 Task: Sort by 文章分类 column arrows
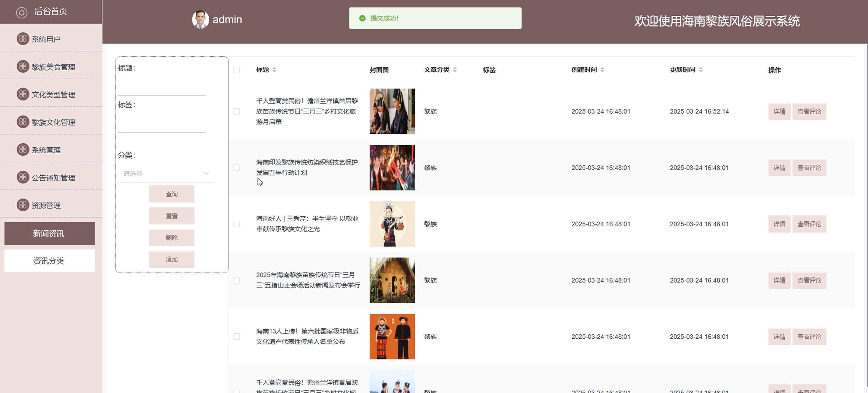[455, 69]
